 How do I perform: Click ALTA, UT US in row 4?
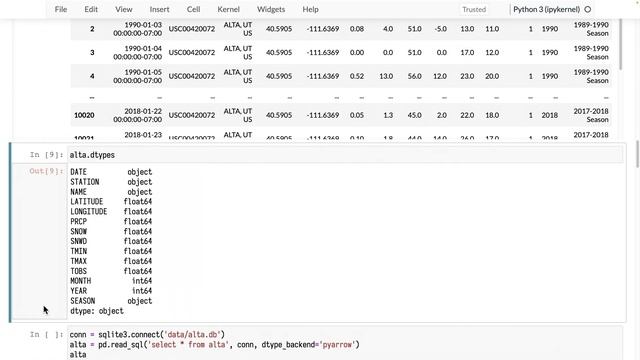point(238,76)
